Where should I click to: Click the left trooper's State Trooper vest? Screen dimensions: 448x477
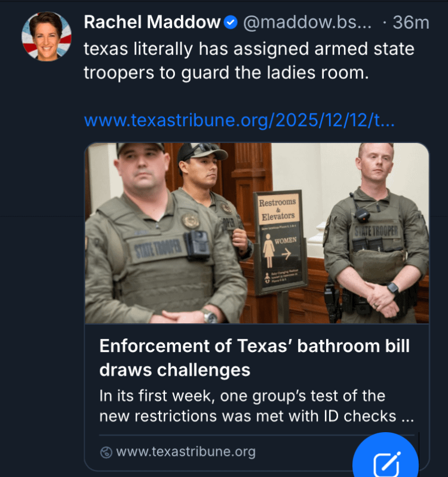click(x=158, y=250)
